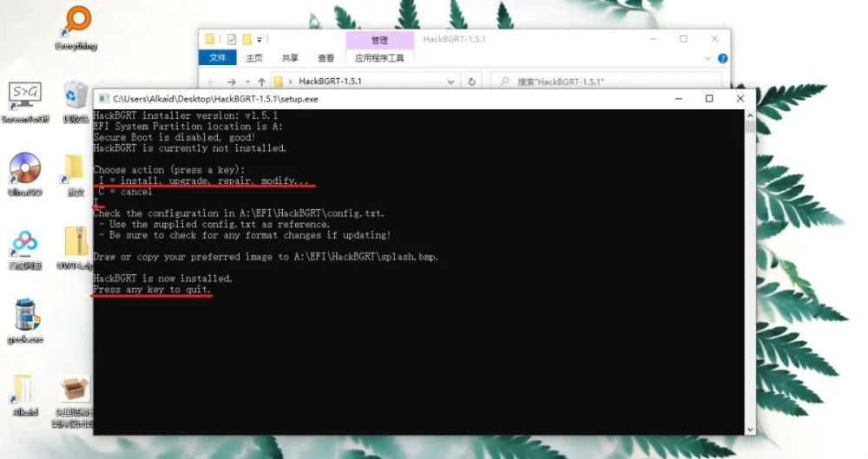This screenshot has width=868, height=459.
Task: Launch the UltraISO desktop shortcut
Action: tap(25, 174)
